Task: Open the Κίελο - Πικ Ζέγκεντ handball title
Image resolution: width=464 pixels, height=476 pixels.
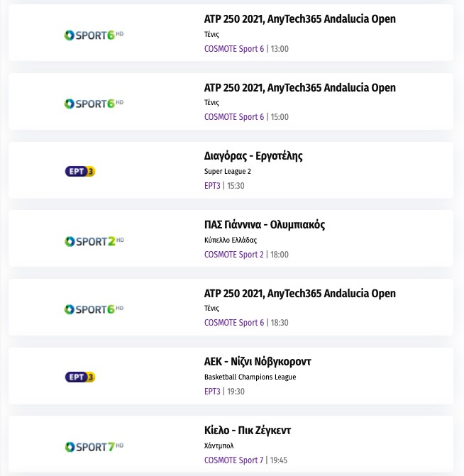Action: click(x=248, y=431)
